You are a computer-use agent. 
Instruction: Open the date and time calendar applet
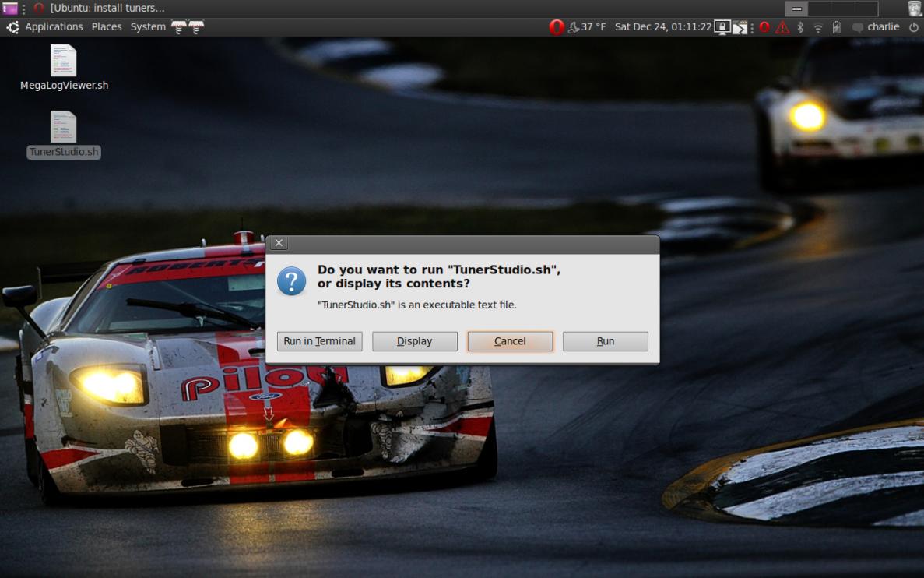662,27
